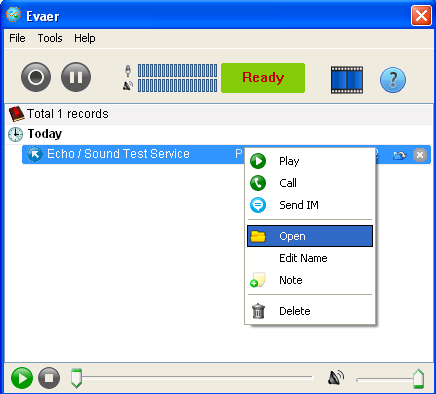This screenshot has width=436, height=394.
Task: Click the Total 1 records label
Action: click(68, 114)
